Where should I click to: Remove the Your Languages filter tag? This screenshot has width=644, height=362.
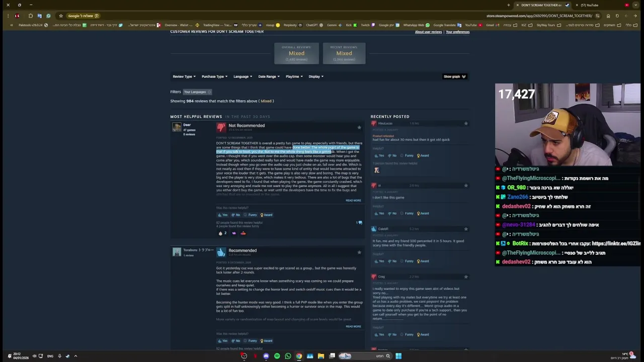pos(209,92)
